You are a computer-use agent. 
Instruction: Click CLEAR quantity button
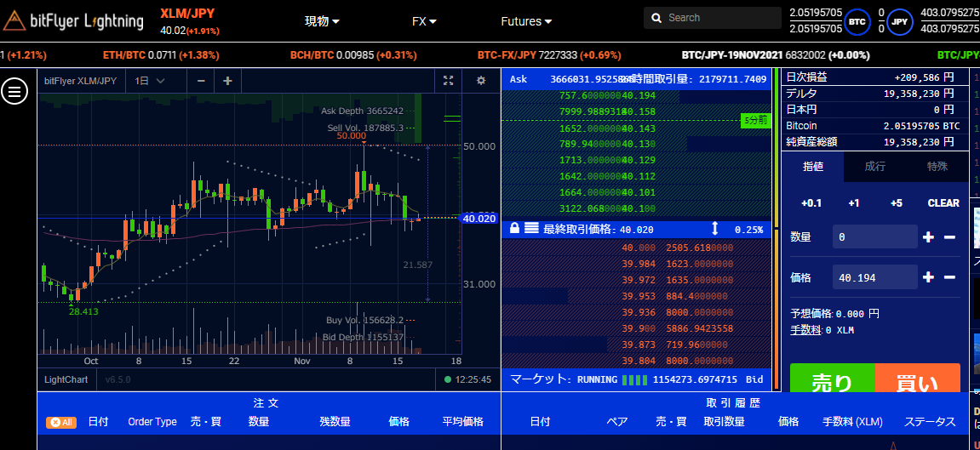pyautogui.click(x=943, y=202)
